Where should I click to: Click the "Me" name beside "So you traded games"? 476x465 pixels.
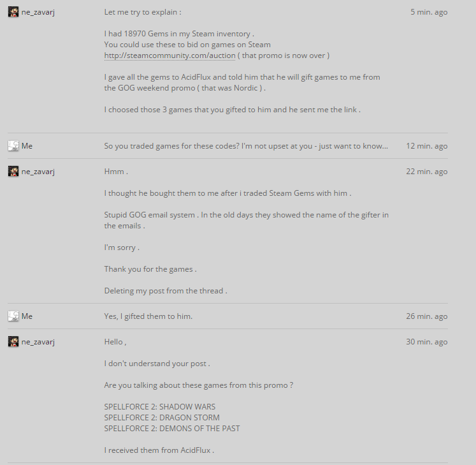coord(27,146)
